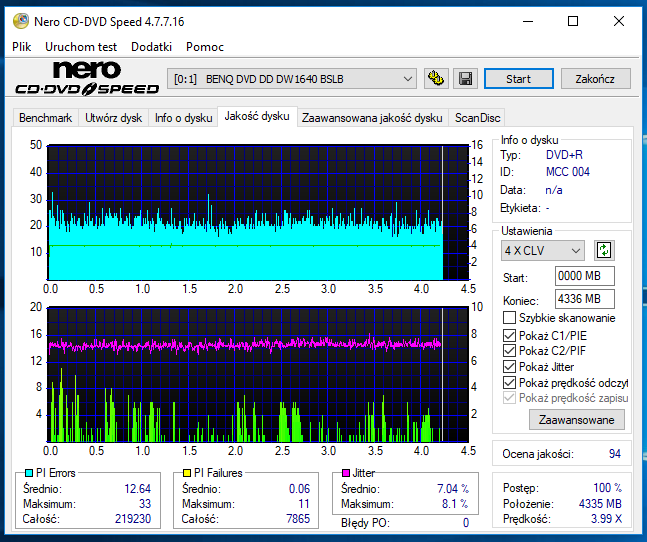The height and width of the screenshot is (542, 647).
Task: Click the drive options tools icon
Action: tap(436, 78)
